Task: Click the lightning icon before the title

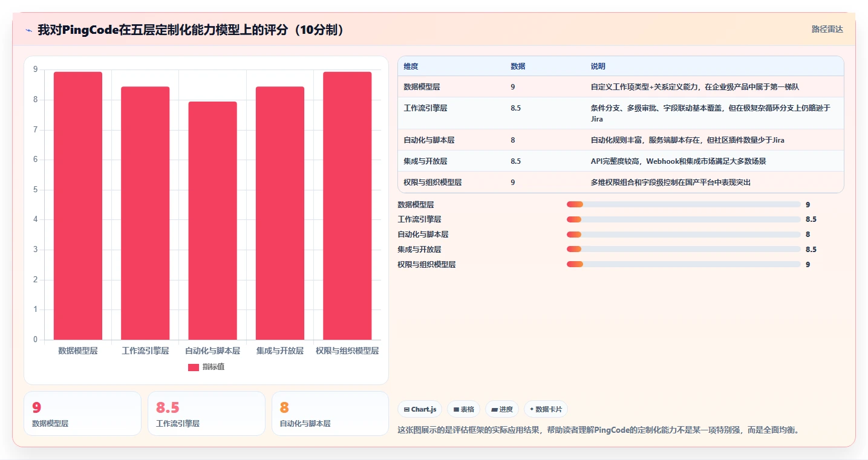Action: (29, 30)
